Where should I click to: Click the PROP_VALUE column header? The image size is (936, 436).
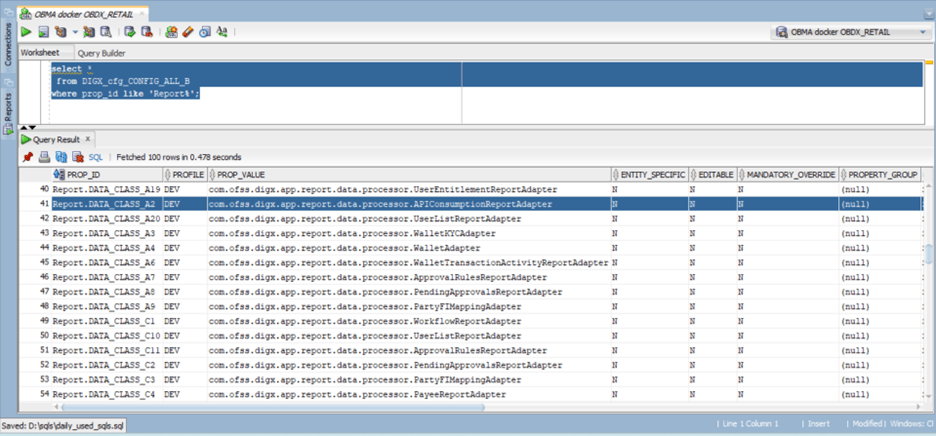tap(410, 174)
